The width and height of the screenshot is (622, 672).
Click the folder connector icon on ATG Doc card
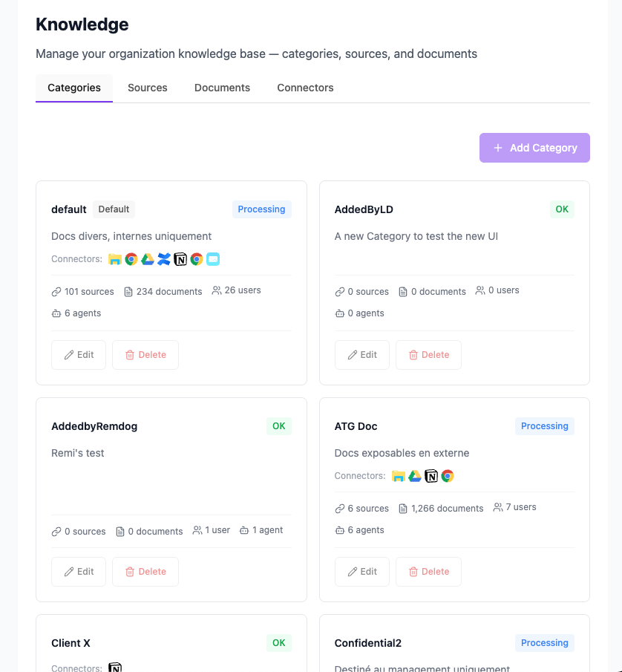(x=399, y=475)
